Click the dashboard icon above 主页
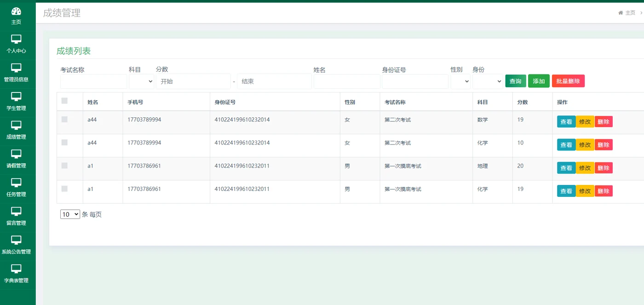 point(16,12)
